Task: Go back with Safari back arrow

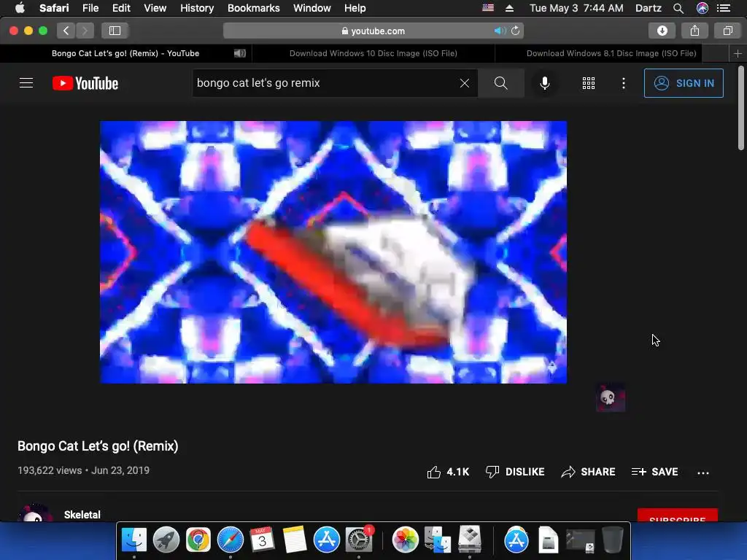Action: (x=66, y=31)
